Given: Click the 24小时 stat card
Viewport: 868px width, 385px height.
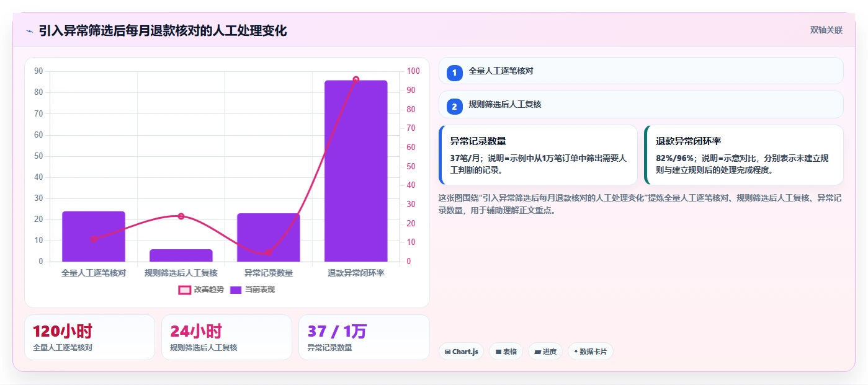Looking at the screenshot, I should [226, 337].
